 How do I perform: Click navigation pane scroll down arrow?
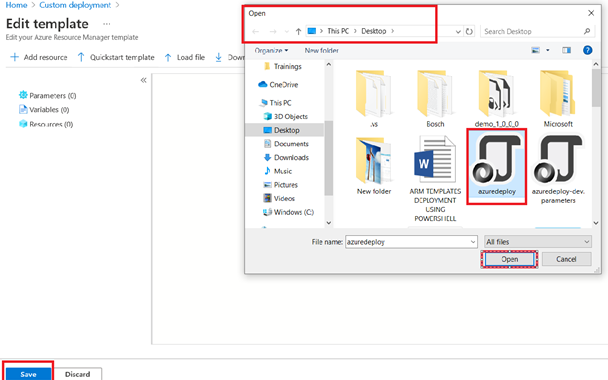coord(329,223)
